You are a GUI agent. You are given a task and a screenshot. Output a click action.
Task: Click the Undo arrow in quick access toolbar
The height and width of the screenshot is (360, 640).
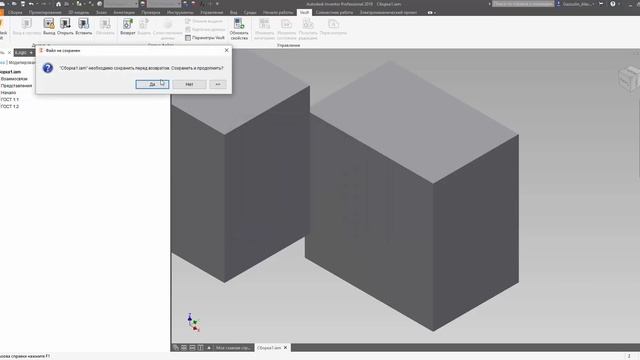coord(31,4)
